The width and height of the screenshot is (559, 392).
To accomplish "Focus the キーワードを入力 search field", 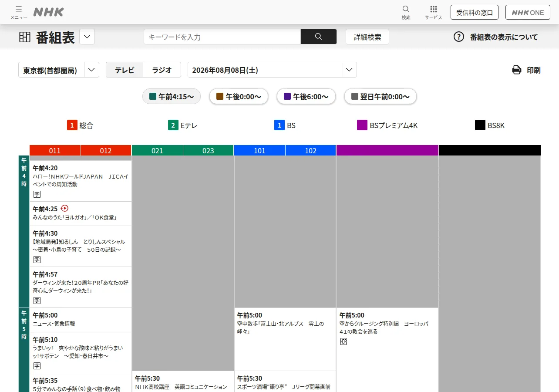I will point(222,37).
